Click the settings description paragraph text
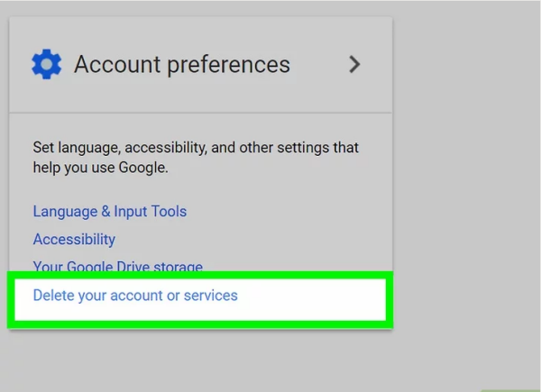Screen dimensions: 541x392 (196, 158)
